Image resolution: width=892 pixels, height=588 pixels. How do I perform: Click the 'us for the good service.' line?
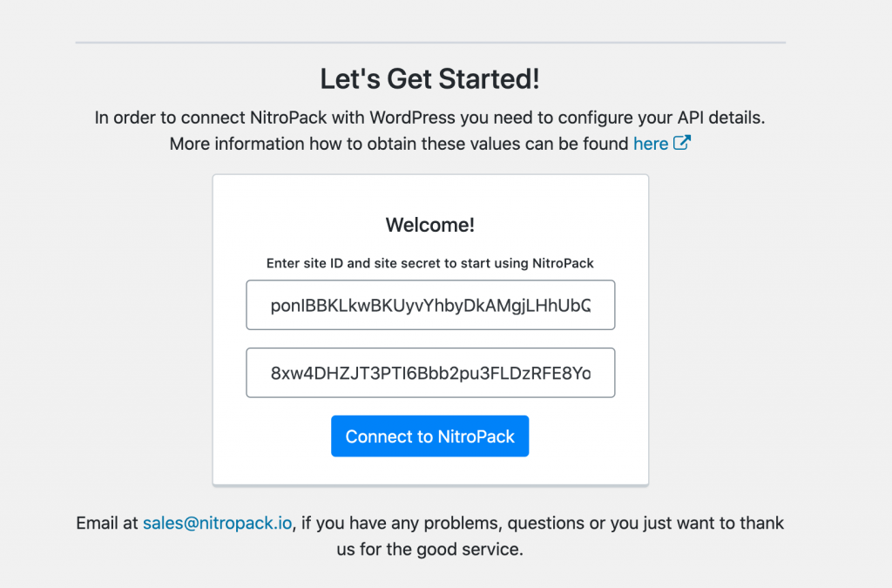click(430, 551)
